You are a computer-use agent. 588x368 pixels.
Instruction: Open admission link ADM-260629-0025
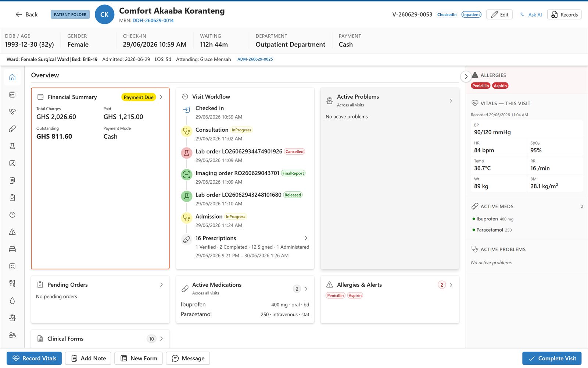pyautogui.click(x=255, y=59)
